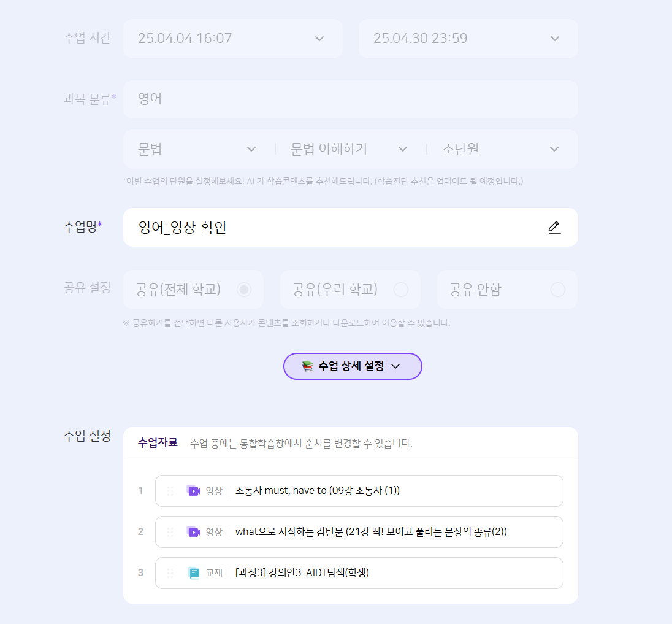Open the 소단원 sub-unit dropdown

tap(500, 149)
